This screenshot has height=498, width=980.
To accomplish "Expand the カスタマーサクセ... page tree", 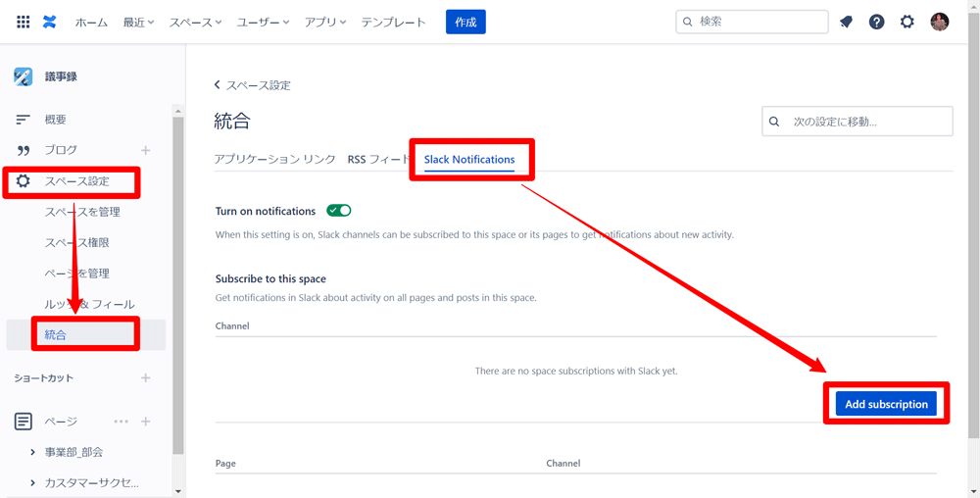I will 32,483.
